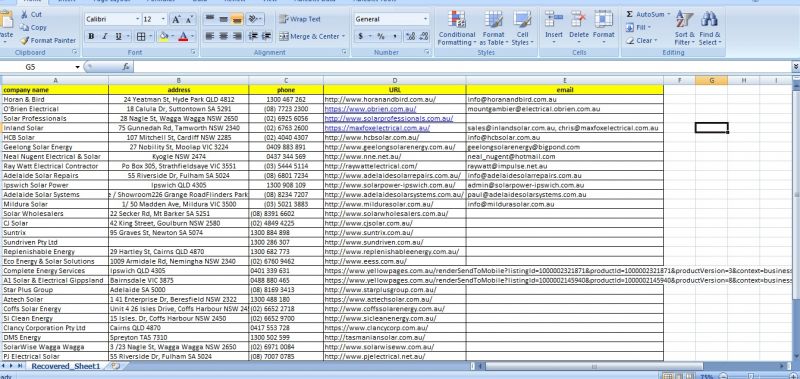Switch to Recovered_Sheet1 tab
The width and height of the screenshot is (800, 379).
pyautogui.click(x=66, y=366)
